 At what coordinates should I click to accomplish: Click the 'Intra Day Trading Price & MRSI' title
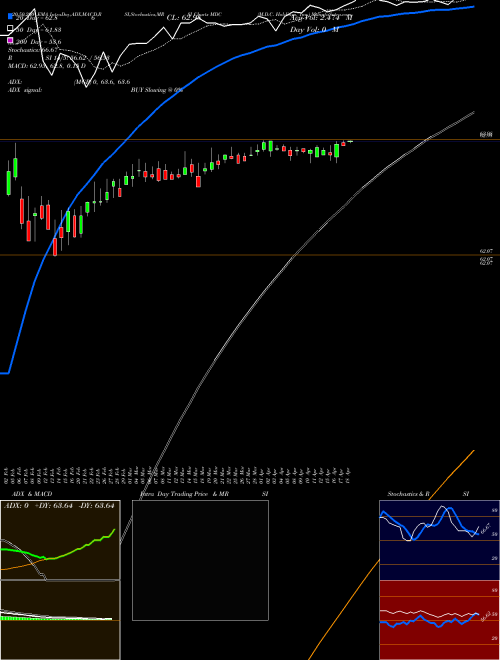point(204,494)
